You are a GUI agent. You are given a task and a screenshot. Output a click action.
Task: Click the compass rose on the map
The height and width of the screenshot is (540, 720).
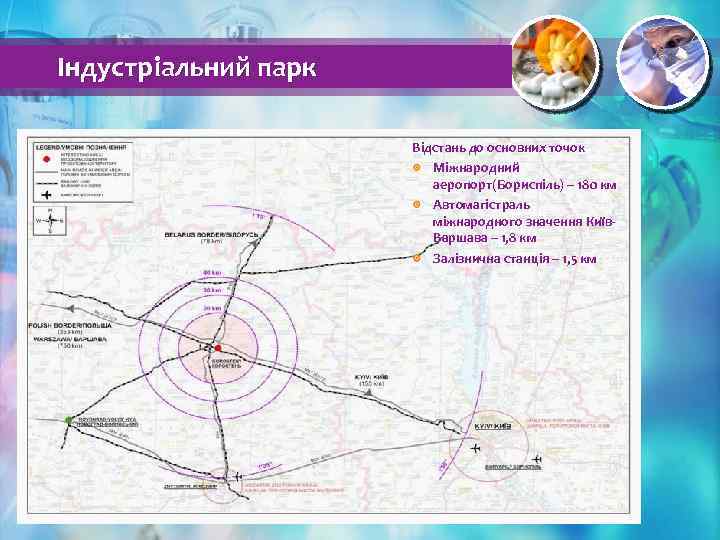(50, 221)
